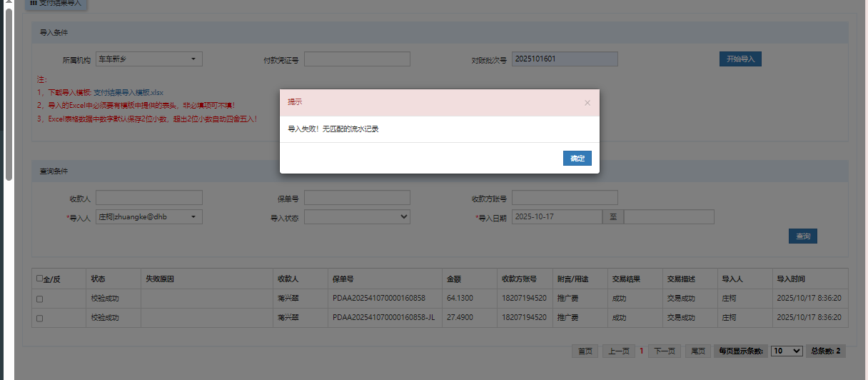This screenshot has width=868, height=380.
Task: Click the left vertical scrollbar thumb
Action: click(9, 93)
